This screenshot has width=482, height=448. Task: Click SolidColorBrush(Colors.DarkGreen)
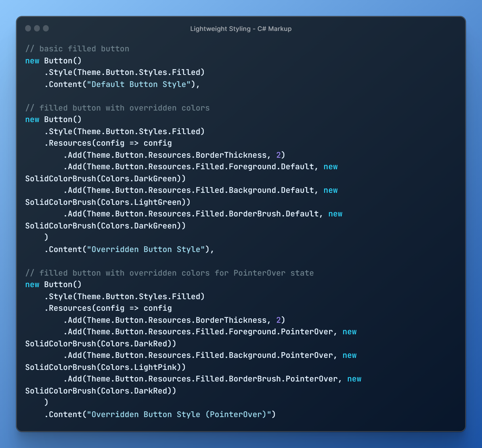pyautogui.click(x=105, y=178)
